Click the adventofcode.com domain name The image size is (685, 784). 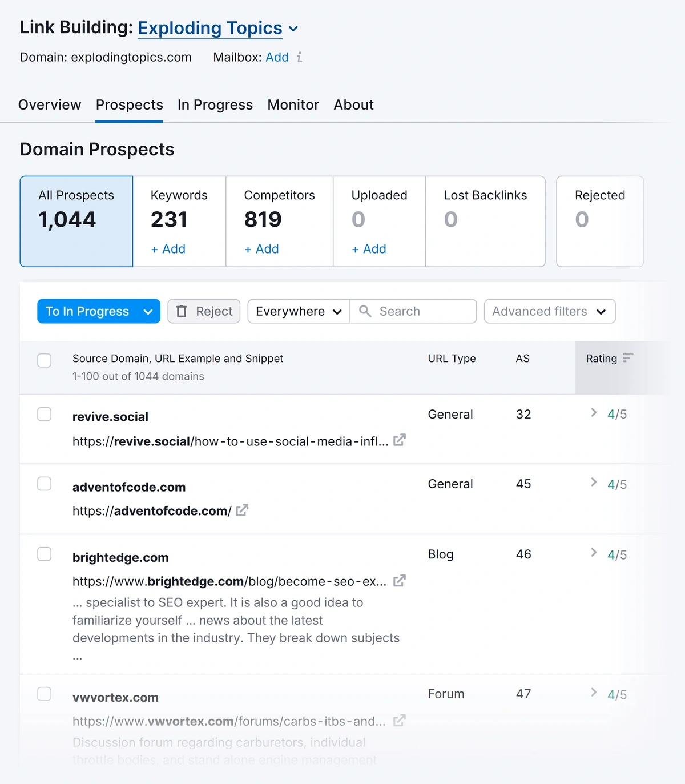pos(129,487)
